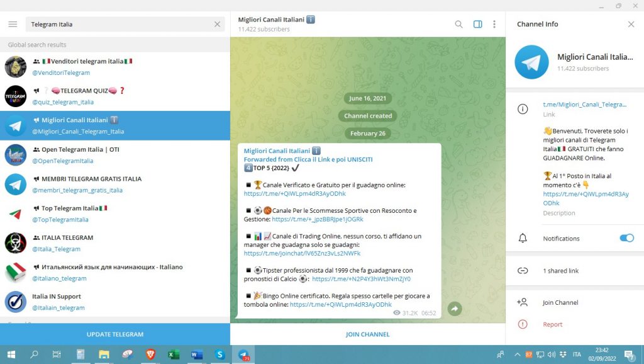
Task: Click the red exclamation icon beside Report
Action: [523, 324]
